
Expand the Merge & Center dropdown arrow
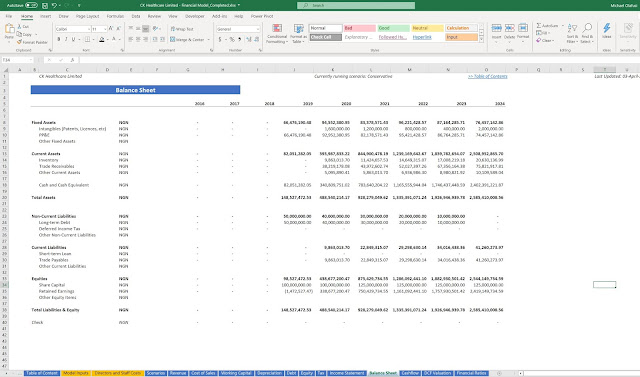209,40
